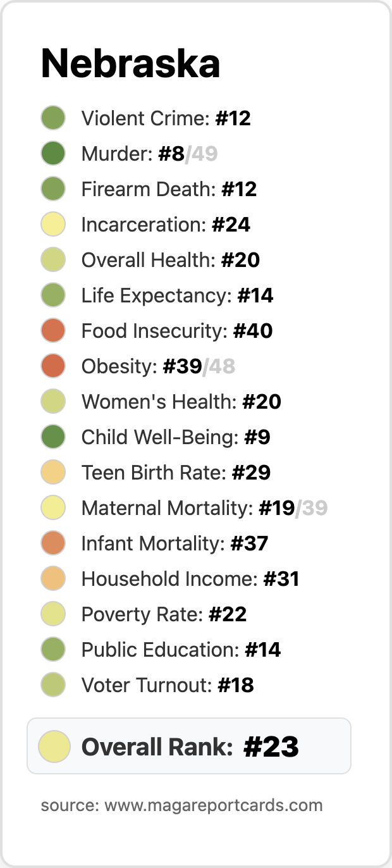Select the Teen Birth Rate #29 row
Viewport: 392px width, 868px height.
[x=156, y=473]
